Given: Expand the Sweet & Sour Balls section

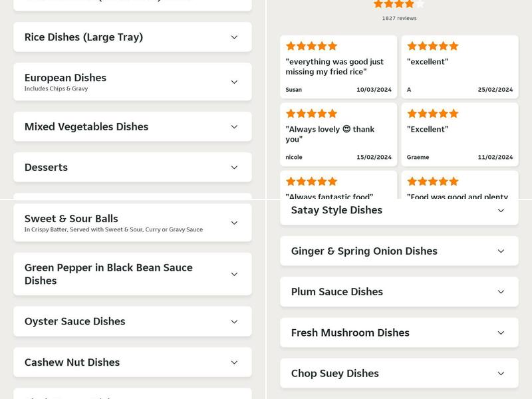Looking at the screenshot, I should tap(132, 222).
